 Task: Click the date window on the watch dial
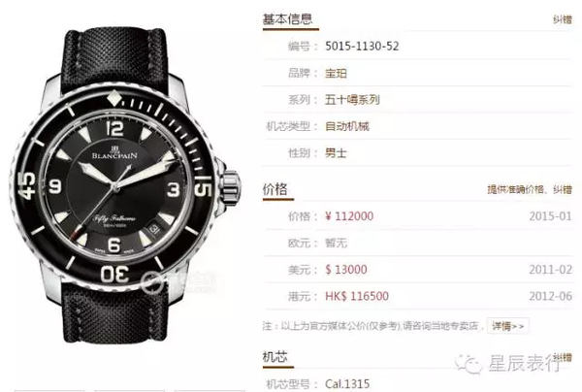point(154,228)
